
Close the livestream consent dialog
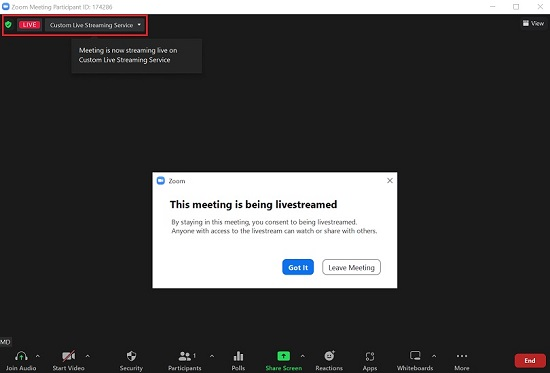click(390, 181)
